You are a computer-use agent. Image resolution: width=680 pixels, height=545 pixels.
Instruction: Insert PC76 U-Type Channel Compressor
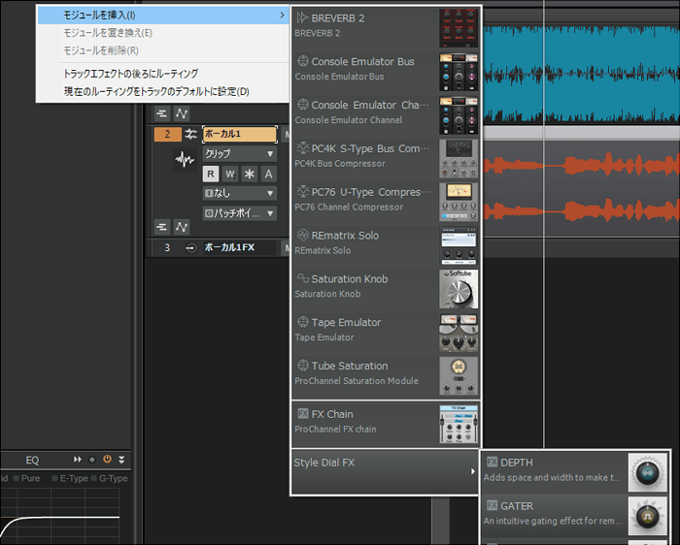pyautogui.click(x=386, y=202)
